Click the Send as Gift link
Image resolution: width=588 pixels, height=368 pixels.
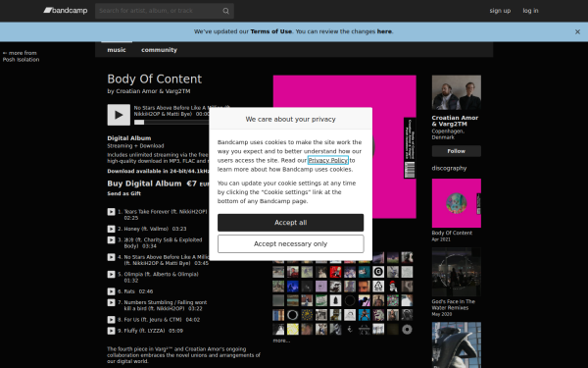123,193
